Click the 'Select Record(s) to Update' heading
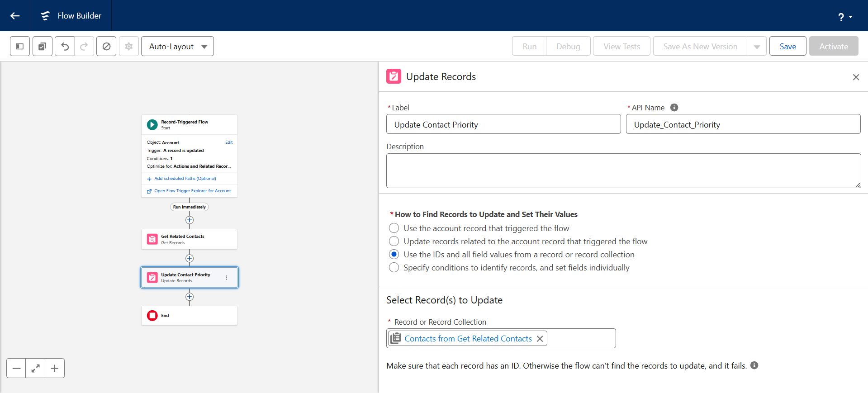Image resolution: width=868 pixels, height=393 pixels. pyautogui.click(x=444, y=300)
